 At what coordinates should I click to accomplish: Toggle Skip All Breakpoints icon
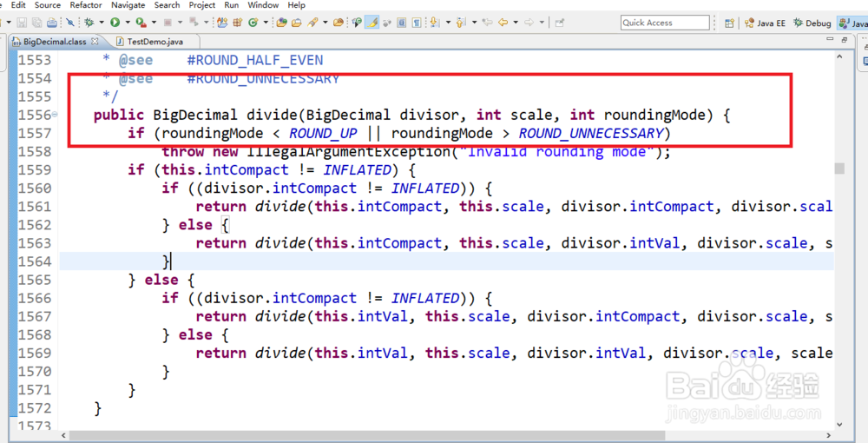pyautogui.click(x=69, y=23)
